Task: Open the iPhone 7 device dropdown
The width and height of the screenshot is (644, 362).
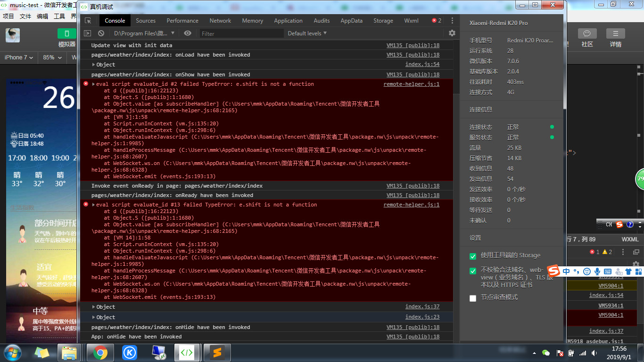Action: (x=18, y=58)
